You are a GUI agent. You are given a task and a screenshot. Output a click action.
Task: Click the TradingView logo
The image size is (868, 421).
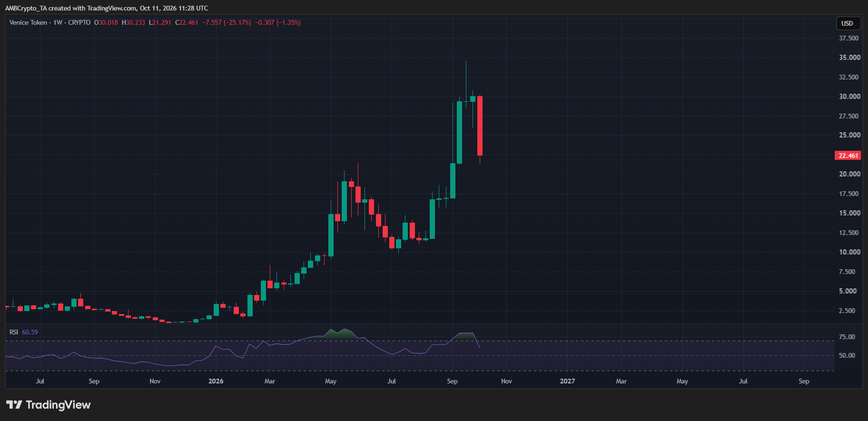coord(49,405)
